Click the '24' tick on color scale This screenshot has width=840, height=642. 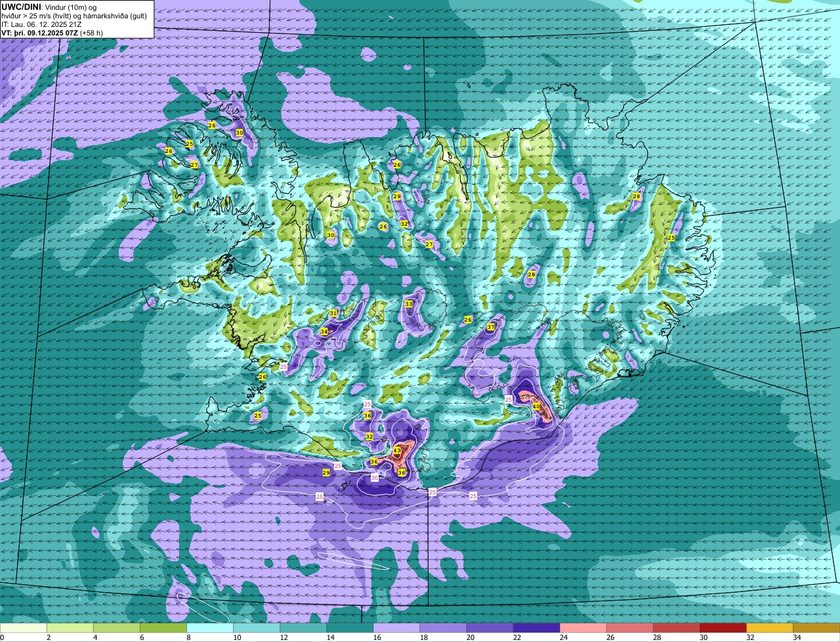[562, 637]
